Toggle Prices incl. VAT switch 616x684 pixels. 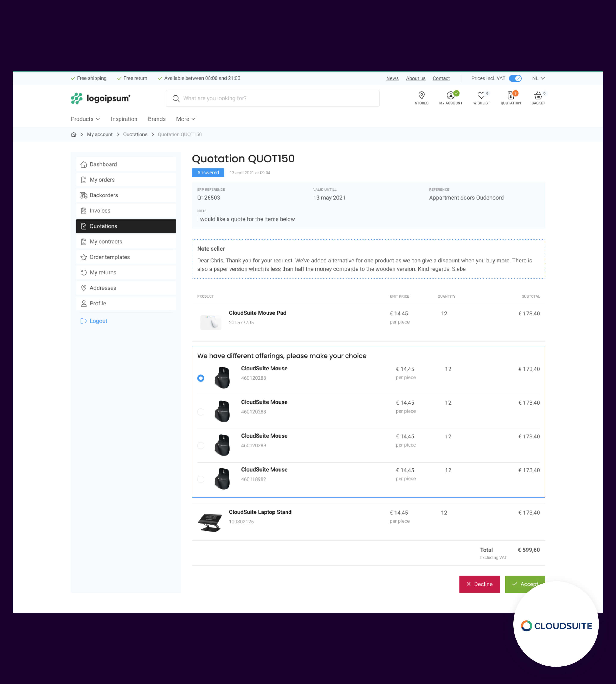515,78
